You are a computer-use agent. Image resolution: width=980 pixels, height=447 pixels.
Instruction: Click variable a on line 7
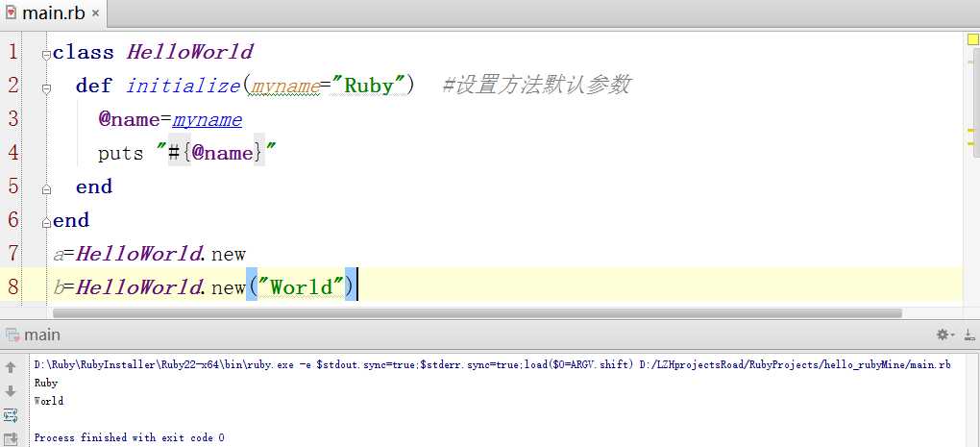[x=58, y=255]
